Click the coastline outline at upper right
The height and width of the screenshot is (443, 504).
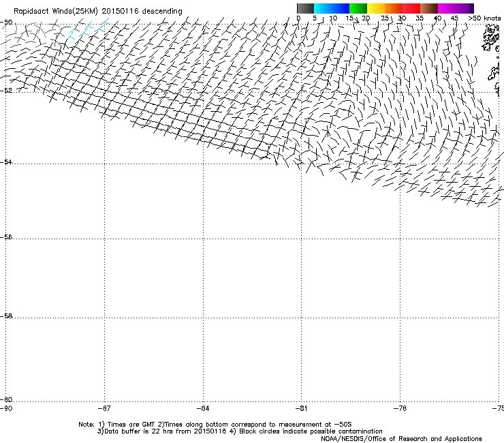491,39
